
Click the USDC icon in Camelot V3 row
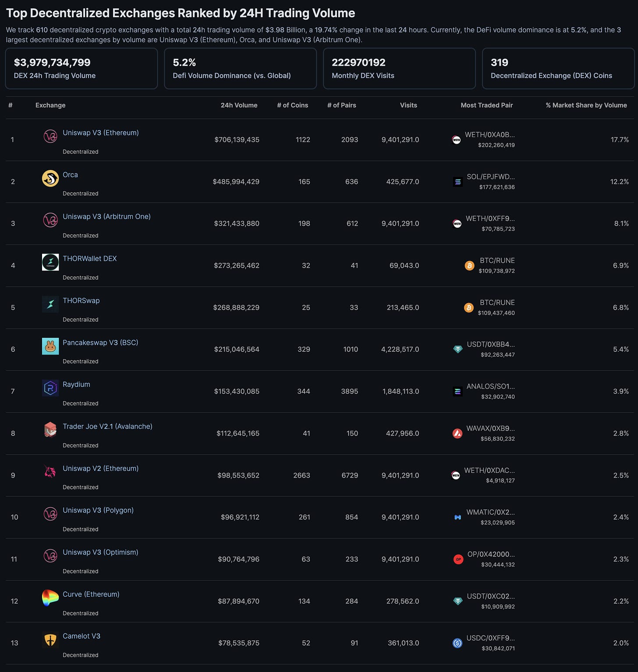coord(457,643)
